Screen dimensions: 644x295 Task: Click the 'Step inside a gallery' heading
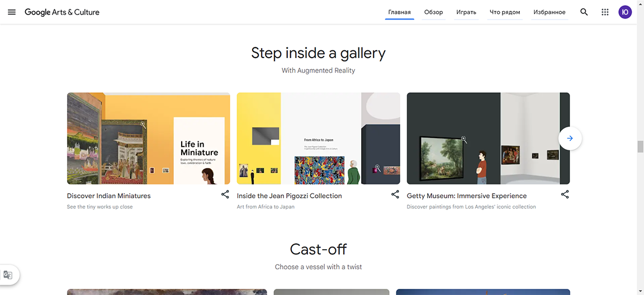(318, 53)
